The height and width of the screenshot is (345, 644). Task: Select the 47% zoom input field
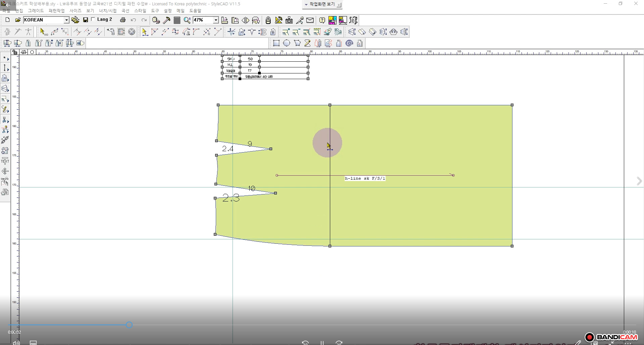[x=203, y=20]
